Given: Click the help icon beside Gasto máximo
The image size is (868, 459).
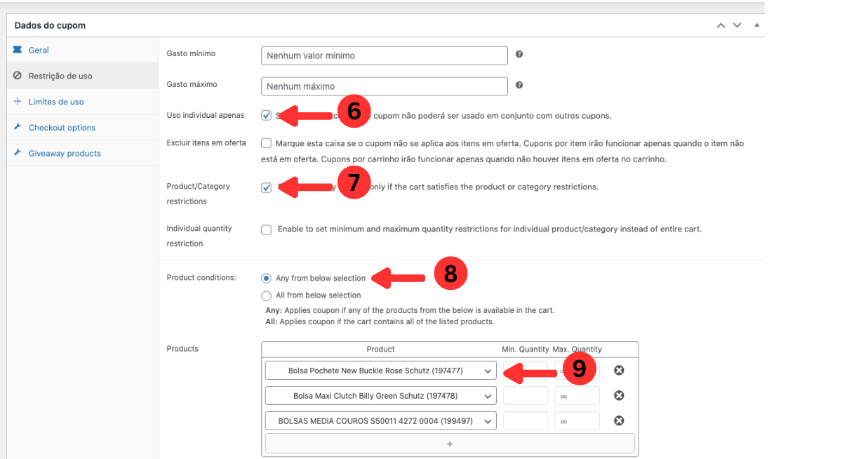Looking at the screenshot, I should [519, 85].
